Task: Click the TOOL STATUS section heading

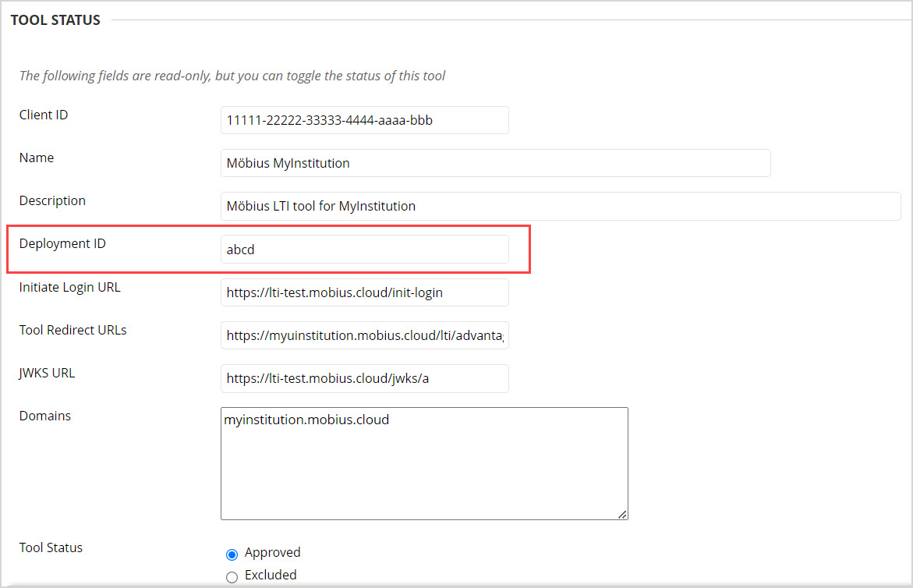Action: 55,19
